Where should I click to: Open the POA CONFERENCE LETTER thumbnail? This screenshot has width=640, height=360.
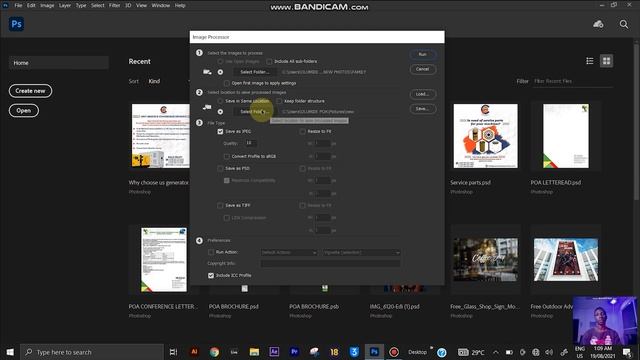tap(164, 260)
